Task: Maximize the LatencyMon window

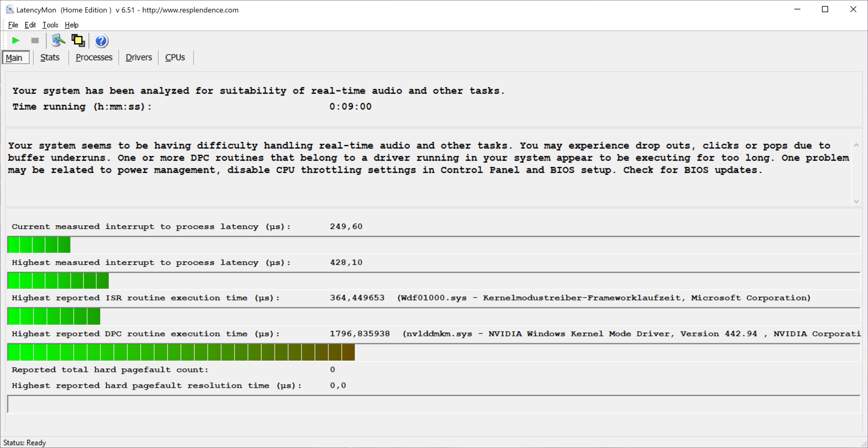Action: point(825,9)
